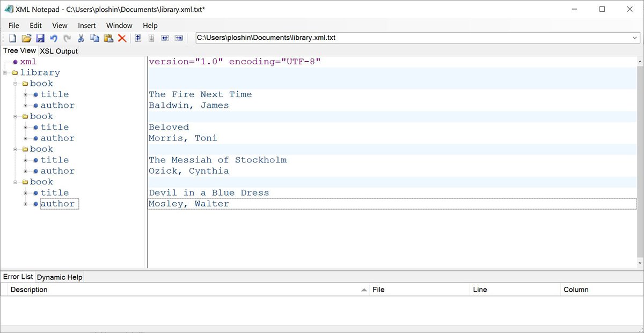Viewport: 644px width, 333px height.
Task: Click the New document icon
Action: pyautogui.click(x=12, y=38)
